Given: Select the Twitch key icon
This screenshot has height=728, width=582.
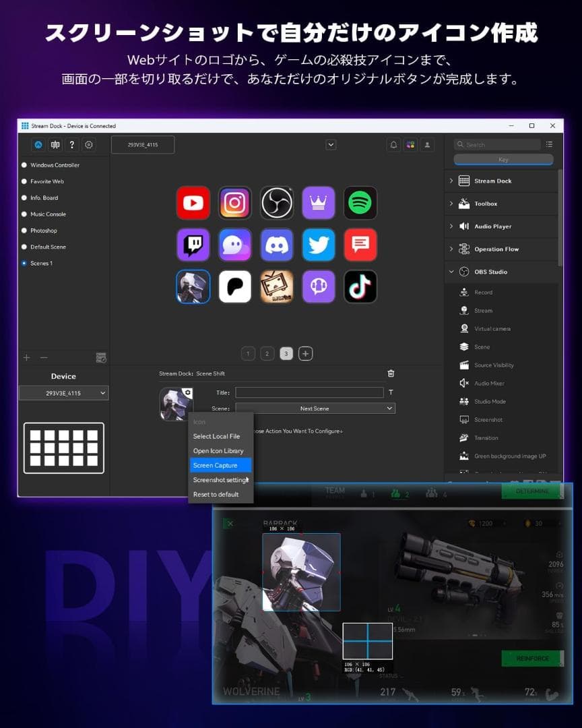Looking at the screenshot, I should [193, 245].
